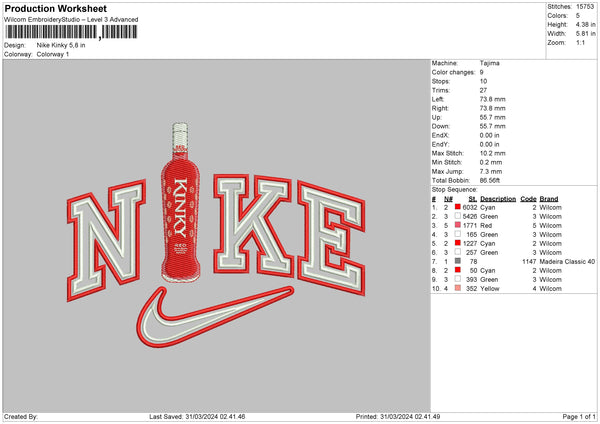This screenshot has height=424, width=600.
Task: Click the Width value '5.81 in'
Action: (585, 34)
